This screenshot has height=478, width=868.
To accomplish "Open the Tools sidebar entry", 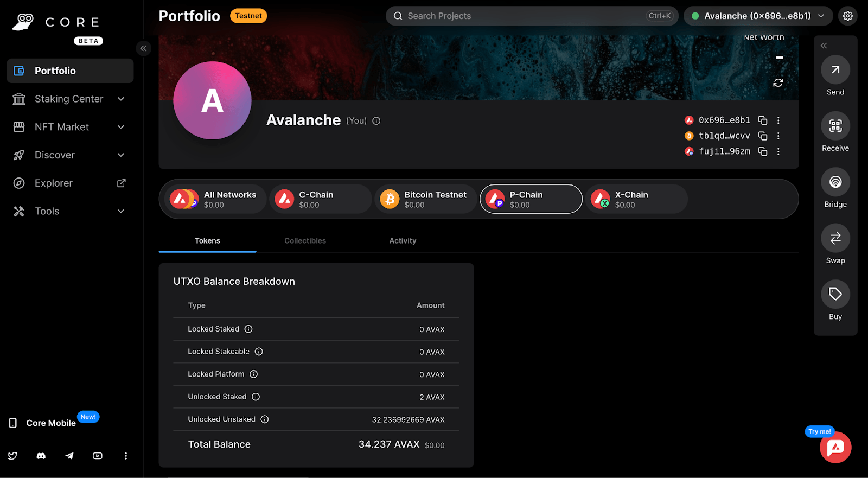I will point(47,211).
